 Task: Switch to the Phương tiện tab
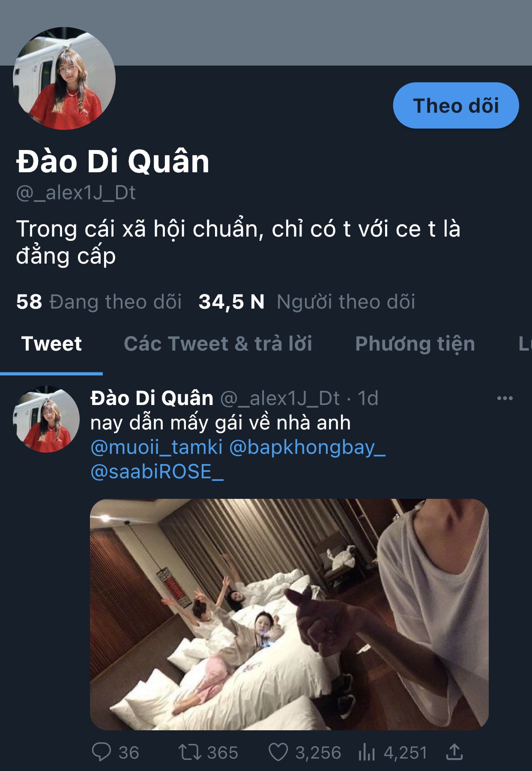[415, 344]
